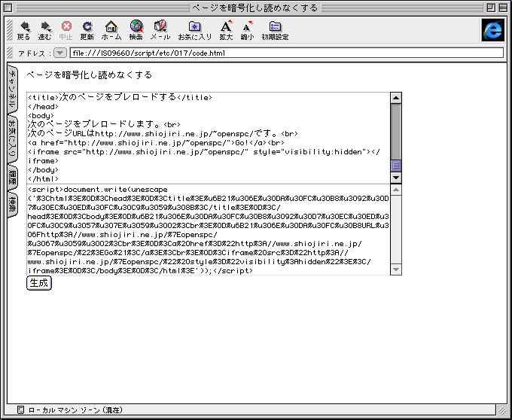512x420 pixels.
Task: Open the お気に入り side tab
Action: click(12, 141)
